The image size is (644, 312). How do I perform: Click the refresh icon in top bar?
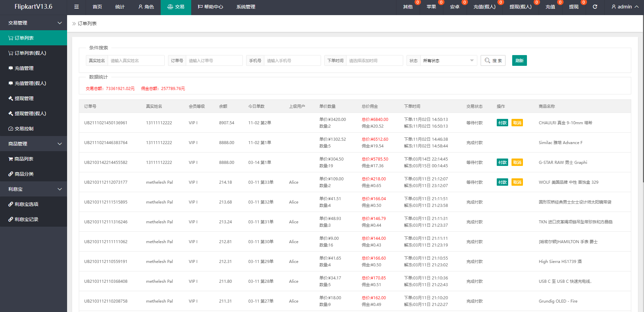click(595, 7)
